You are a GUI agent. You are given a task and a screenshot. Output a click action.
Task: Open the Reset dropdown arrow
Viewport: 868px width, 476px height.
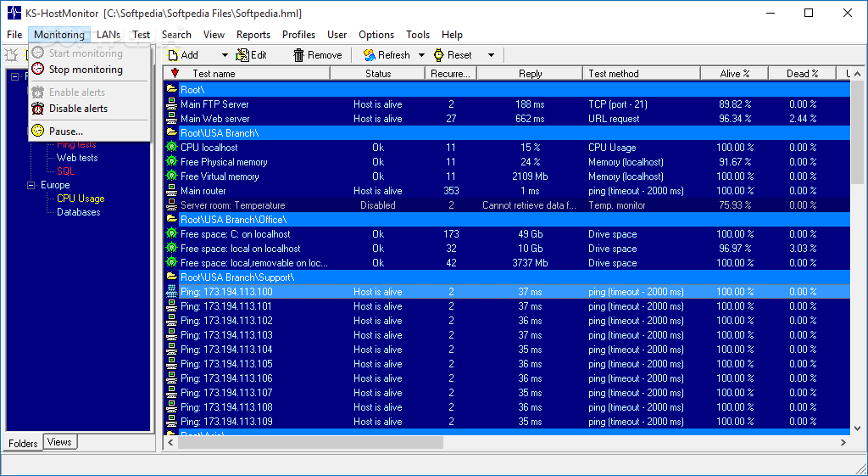pyautogui.click(x=491, y=55)
